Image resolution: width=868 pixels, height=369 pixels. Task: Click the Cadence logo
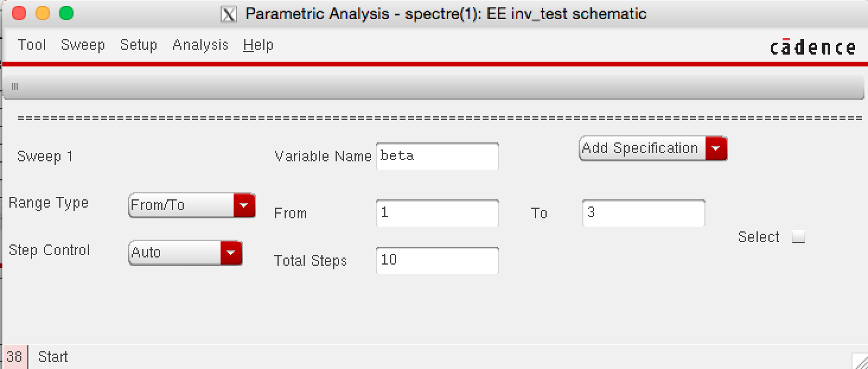pyautogui.click(x=812, y=47)
